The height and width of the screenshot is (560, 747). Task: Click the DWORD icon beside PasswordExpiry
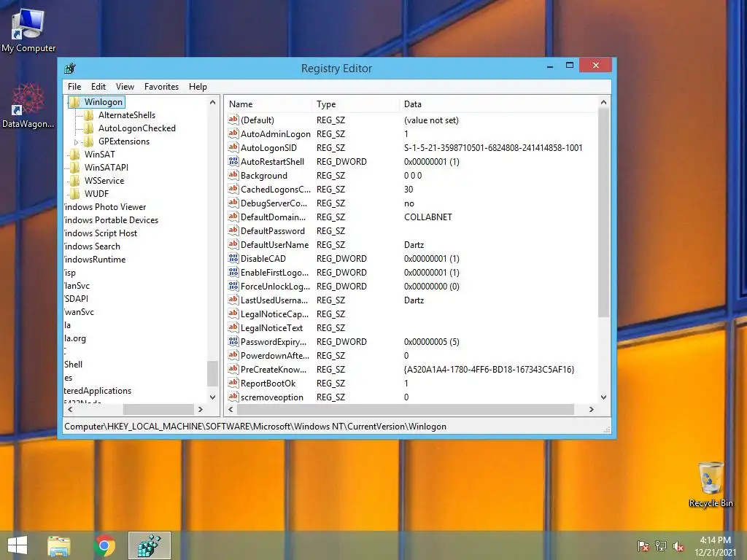coord(233,341)
